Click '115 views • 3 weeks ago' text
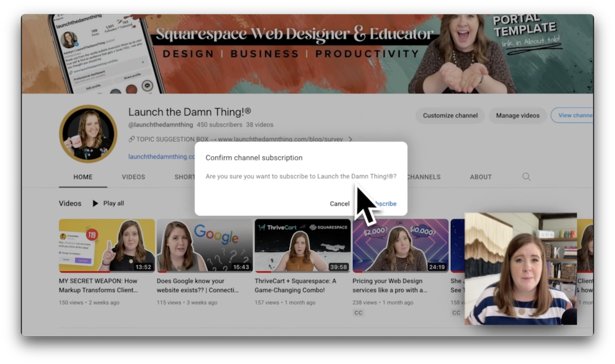 click(x=187, y=303)
